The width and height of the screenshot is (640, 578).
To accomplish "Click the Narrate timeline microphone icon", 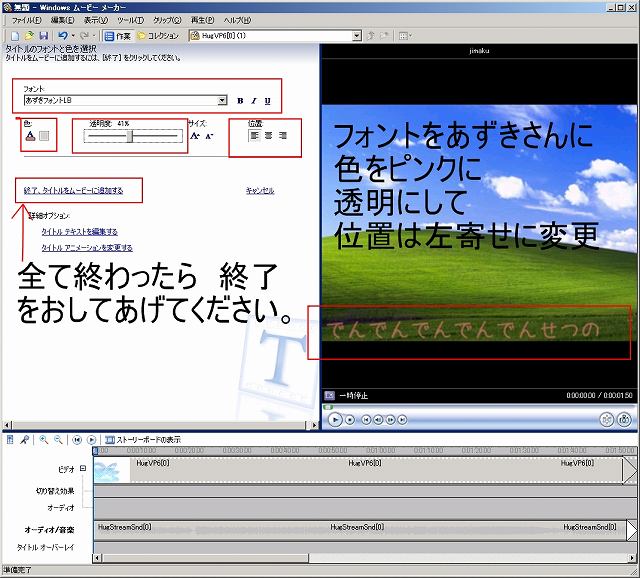I will click(x=24, y=440).
